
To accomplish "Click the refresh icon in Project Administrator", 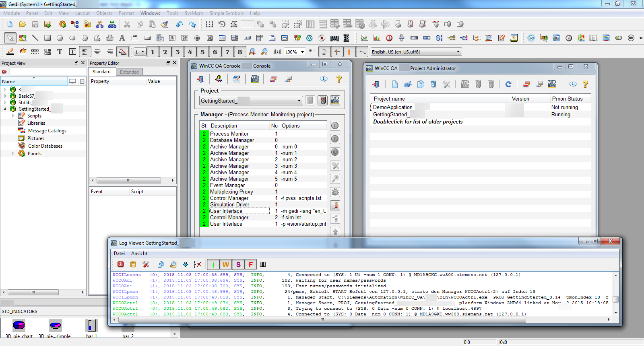I will [508, 84].
